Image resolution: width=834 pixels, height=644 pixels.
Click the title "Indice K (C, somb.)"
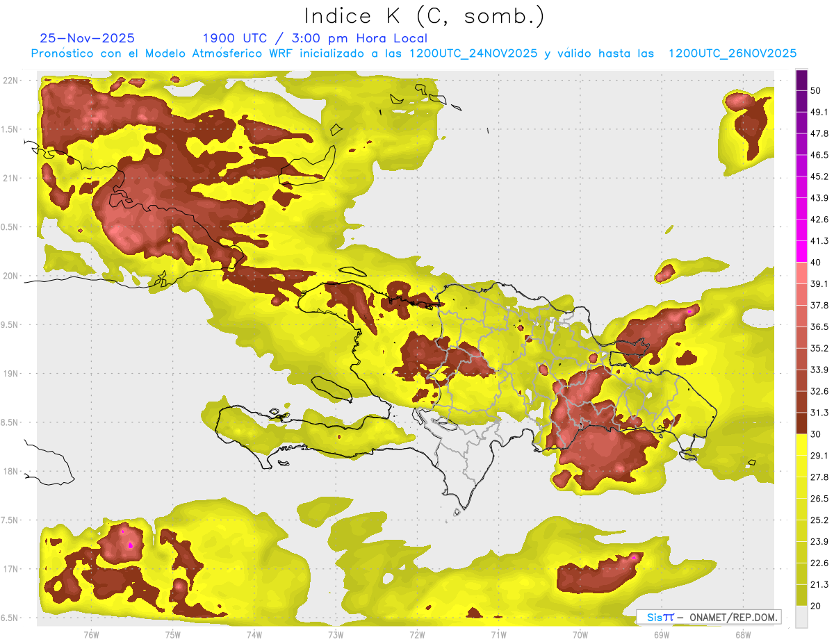424,16
